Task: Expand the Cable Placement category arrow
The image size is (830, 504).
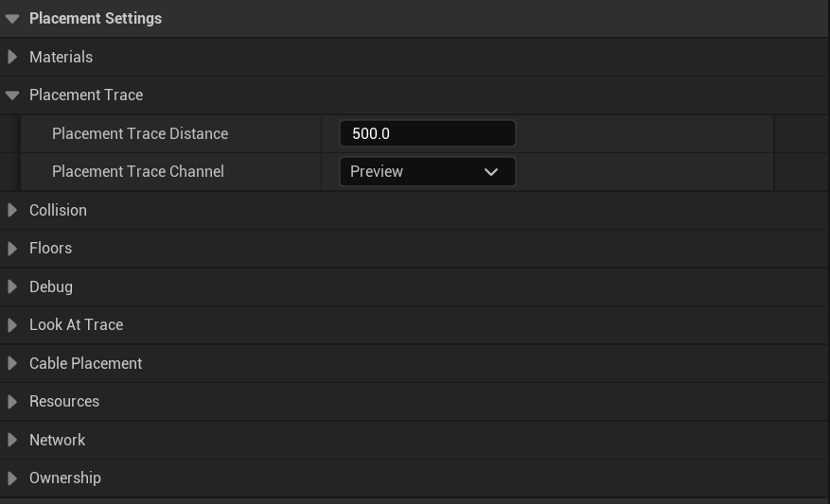Action: click(x=12, y=363)
